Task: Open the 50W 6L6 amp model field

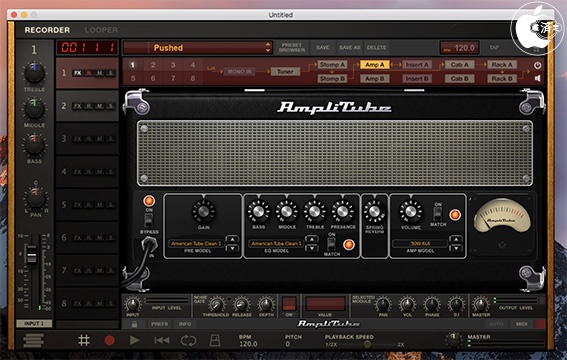Action: coord(420,244)
